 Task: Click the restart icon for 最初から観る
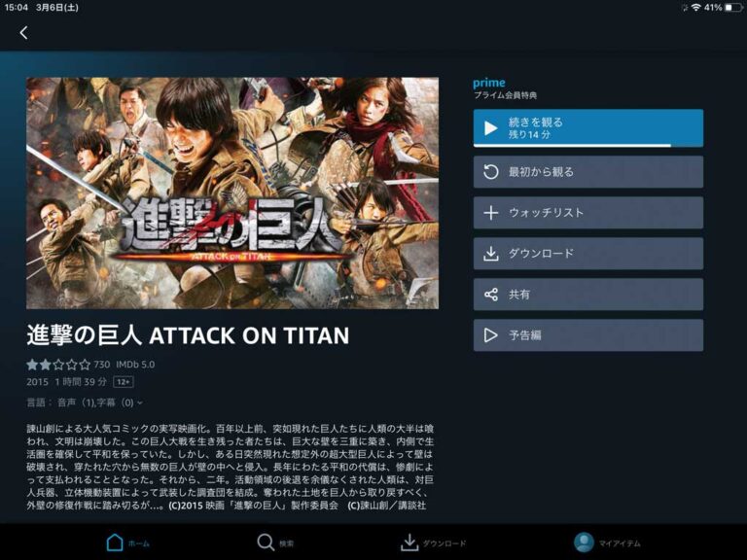(490, 172)
